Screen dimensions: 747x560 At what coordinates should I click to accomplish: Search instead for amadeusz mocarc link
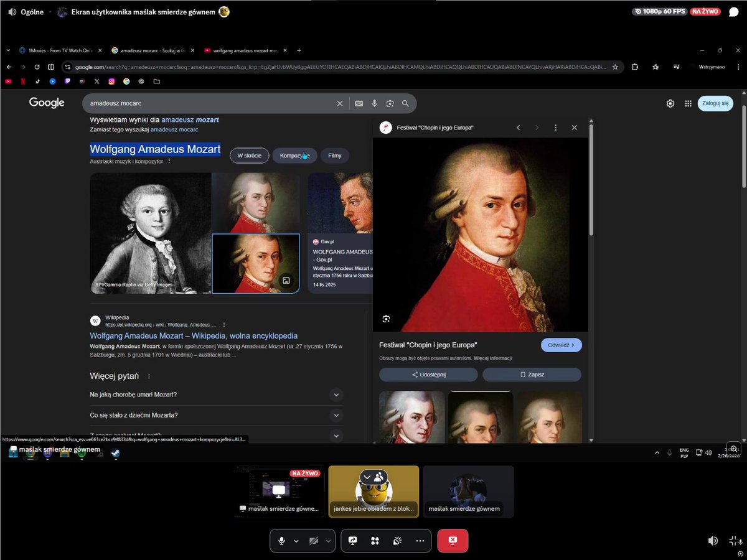(174, 130)
